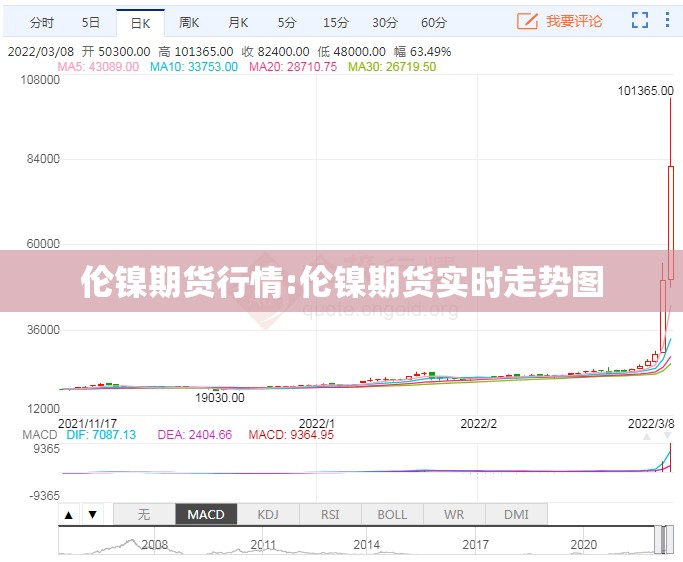Click 2020 on the overview timeline

583,545
